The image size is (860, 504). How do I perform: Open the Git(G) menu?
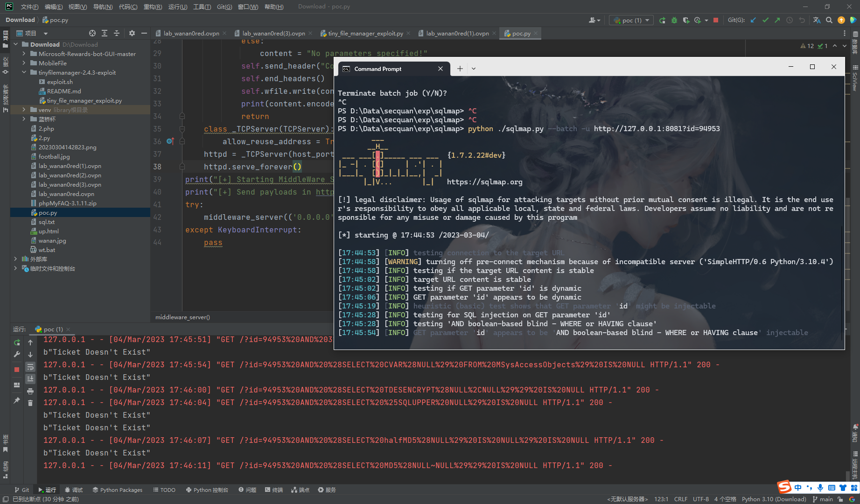pos(224,7)
